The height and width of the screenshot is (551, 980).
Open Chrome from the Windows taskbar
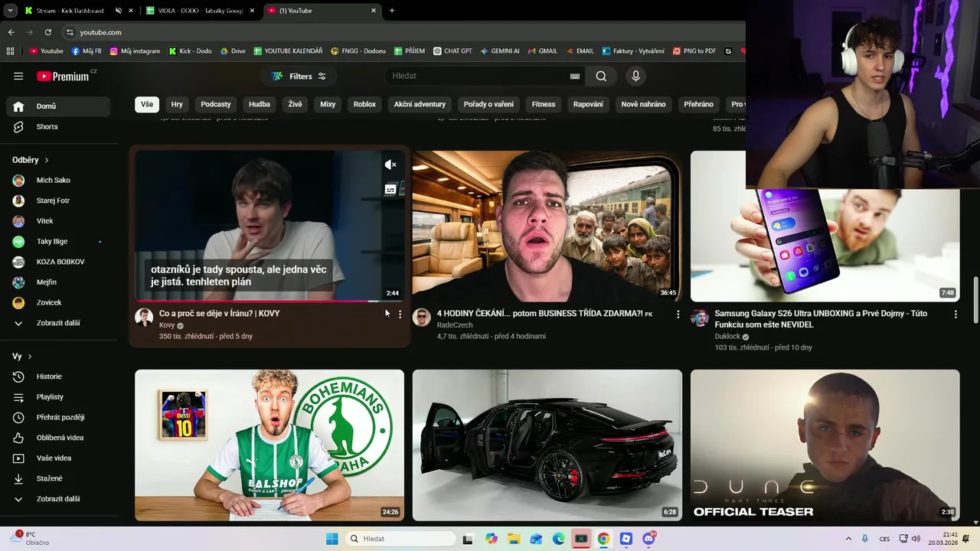(x=603, y=539)
